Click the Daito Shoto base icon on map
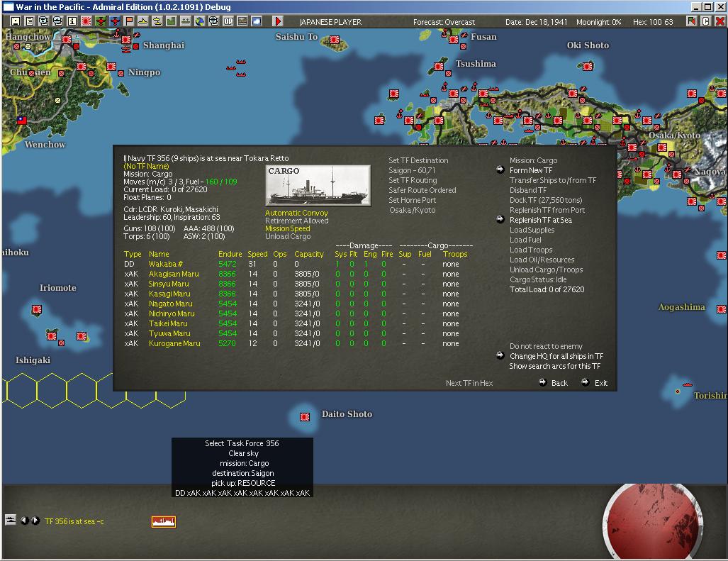Screen dimensions: 728x561 click(305, 417)
